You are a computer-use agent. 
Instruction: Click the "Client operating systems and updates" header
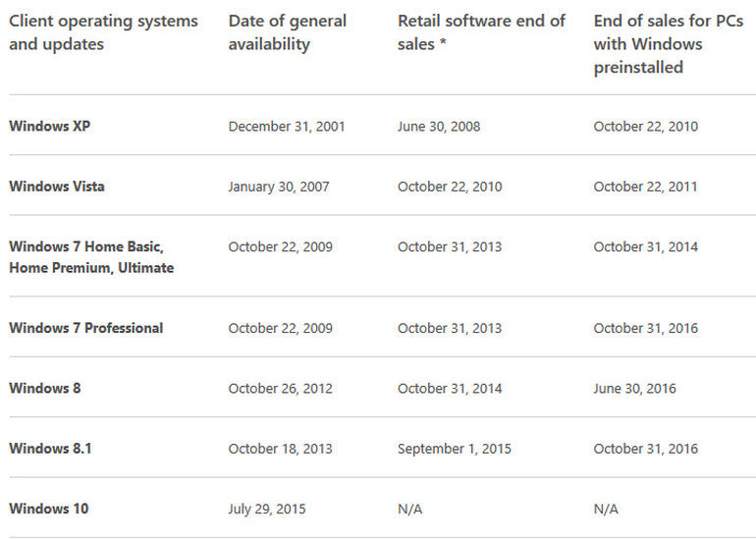[103, 32]
